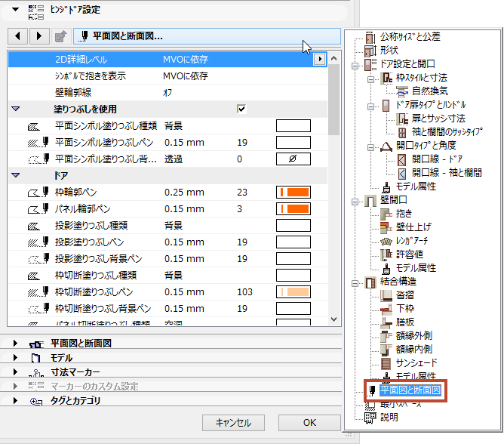
Task: Collapse the 枠スタイルと寸法 tree node
Action: 370,79
